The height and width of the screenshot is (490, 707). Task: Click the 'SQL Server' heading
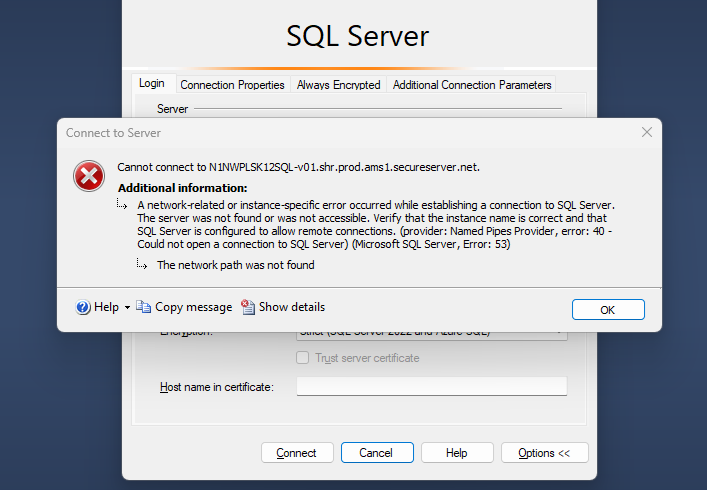tap(358, 36)
